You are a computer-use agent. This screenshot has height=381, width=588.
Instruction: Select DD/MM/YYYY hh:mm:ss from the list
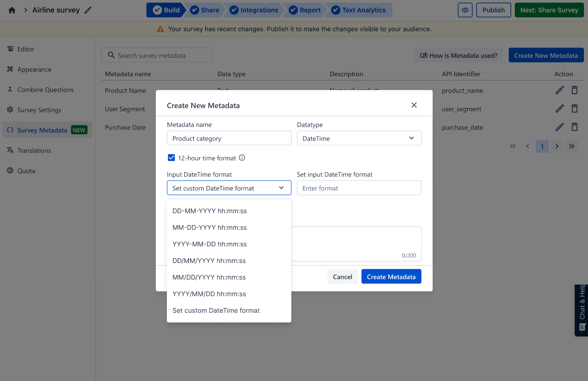tap(209, 261)
